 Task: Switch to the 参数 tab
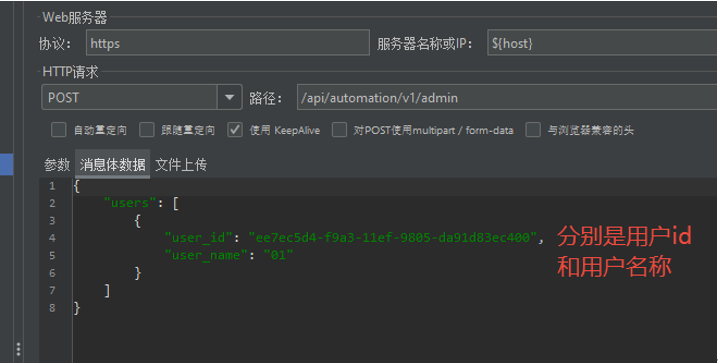[57, 164]
